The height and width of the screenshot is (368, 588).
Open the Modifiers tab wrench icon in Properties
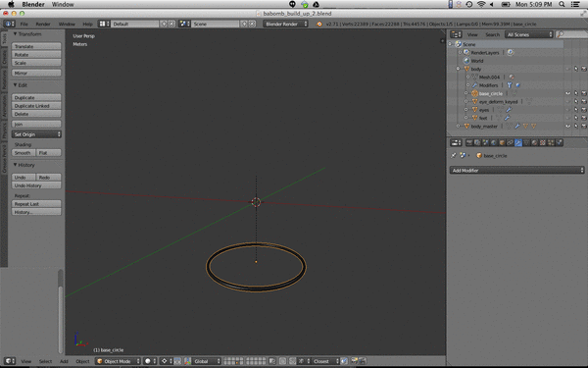[x=518, y=142]
